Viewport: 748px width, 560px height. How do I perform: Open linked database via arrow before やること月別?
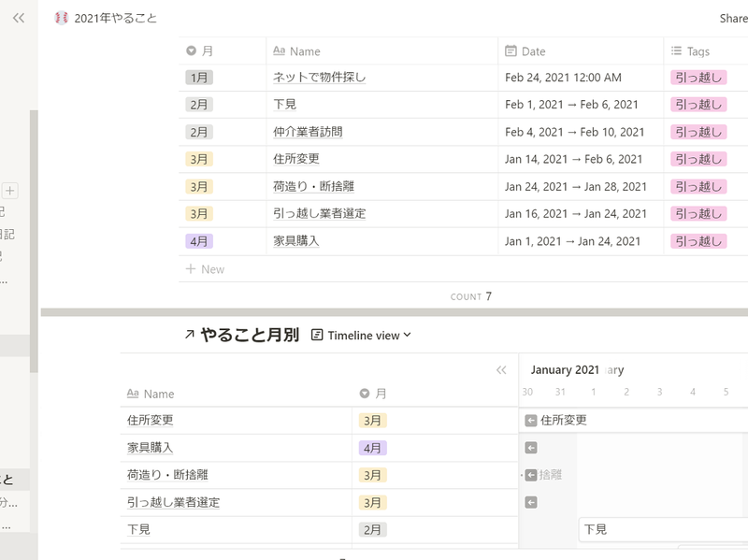[x=191, y=335]
